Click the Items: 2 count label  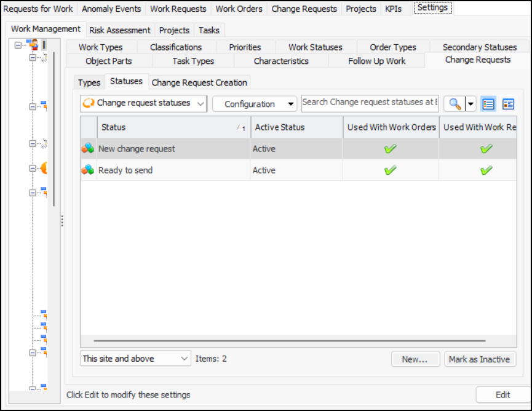tap(211, 359)
